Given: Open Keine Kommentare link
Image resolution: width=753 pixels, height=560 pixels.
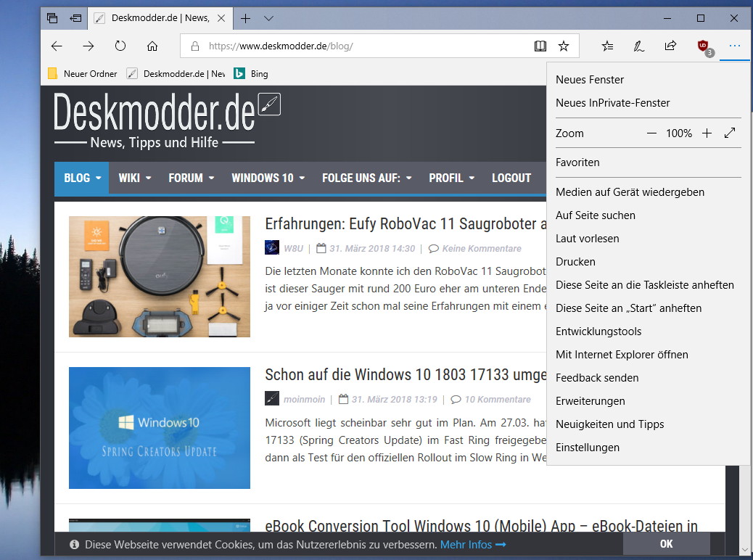Looking at the screenshot, I should 482,249.
